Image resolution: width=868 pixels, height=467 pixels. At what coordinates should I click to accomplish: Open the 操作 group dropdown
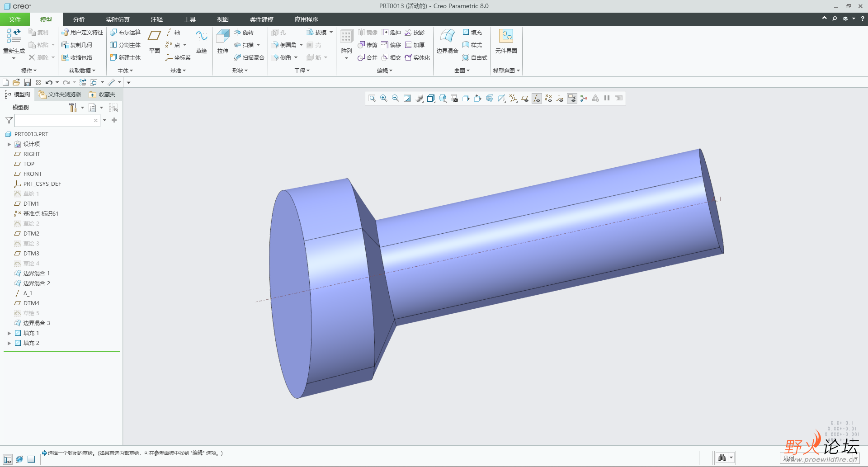[x=29, y=71]
